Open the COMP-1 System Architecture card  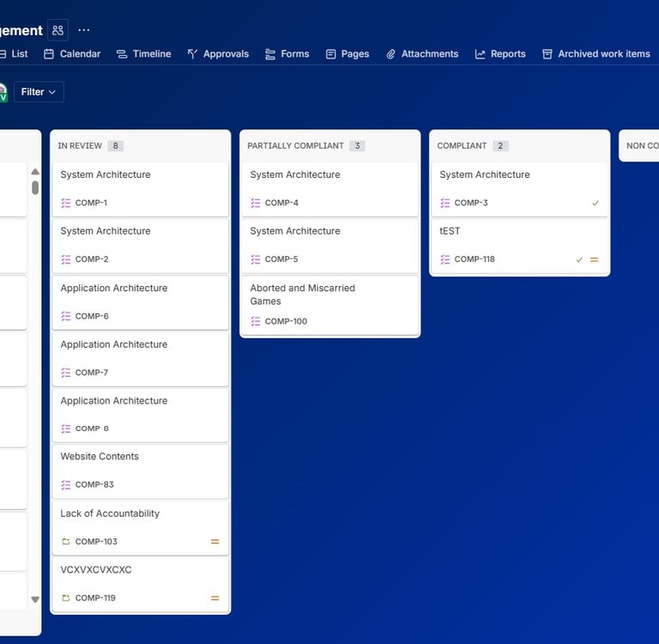pos(141,189)
